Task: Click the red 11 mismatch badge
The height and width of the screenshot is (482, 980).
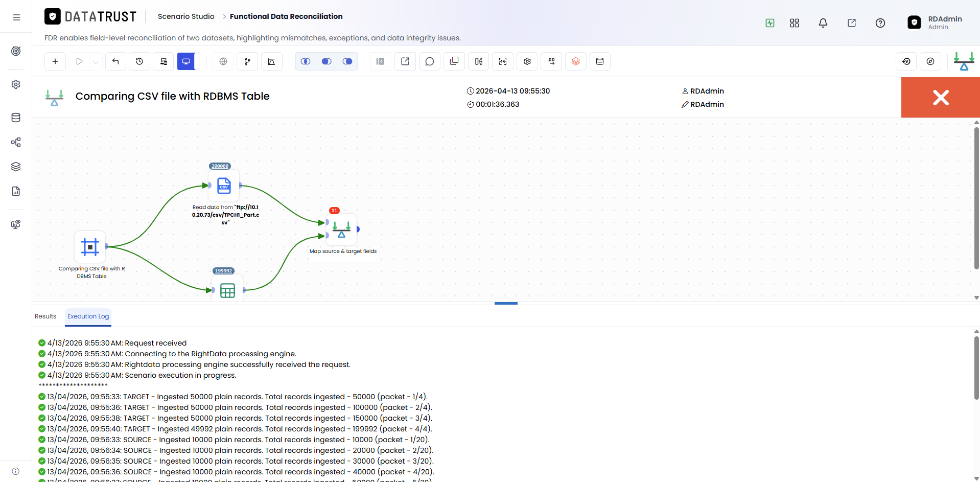Action: (334, 211)
